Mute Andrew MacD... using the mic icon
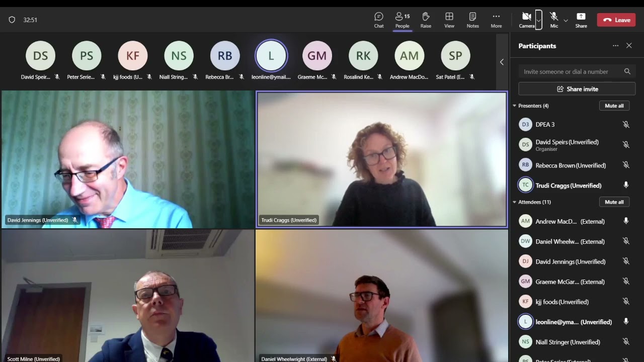Viewport: 644px width, 362px height. (x=626, y=221)
